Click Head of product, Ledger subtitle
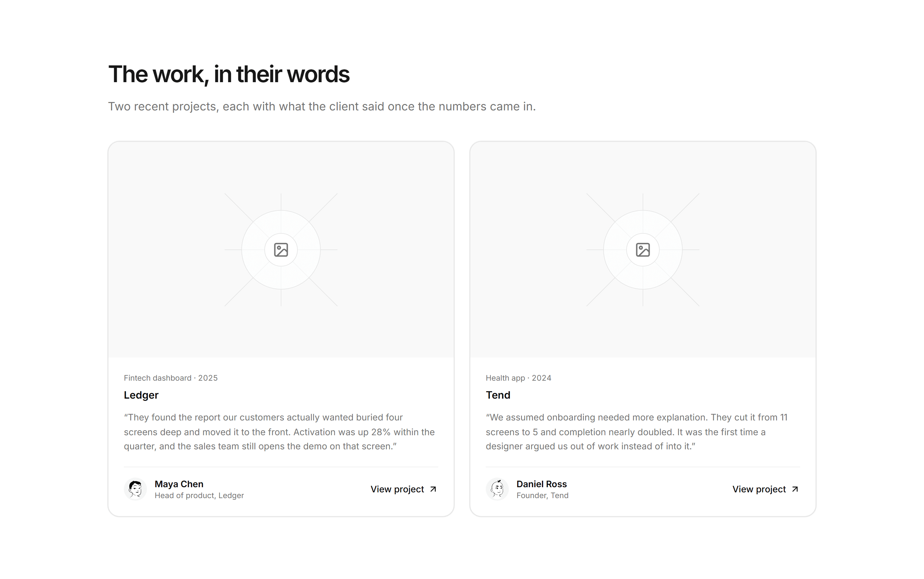924x579 pixels. [199, 495]
